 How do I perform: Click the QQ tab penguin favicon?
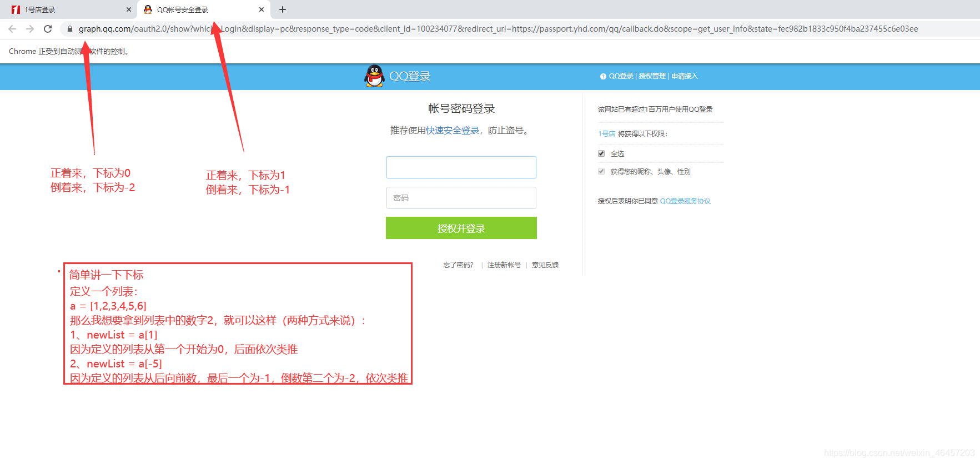[148, 9]
